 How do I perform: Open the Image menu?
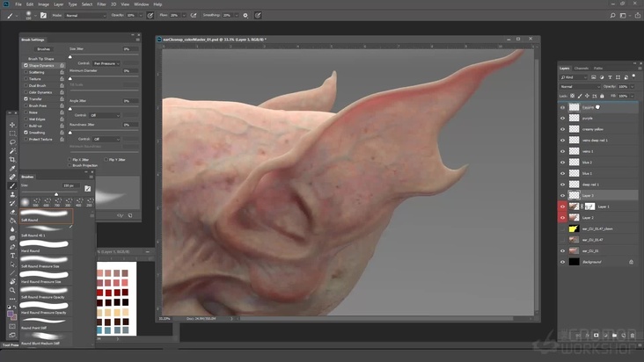[x=43, y=4]
